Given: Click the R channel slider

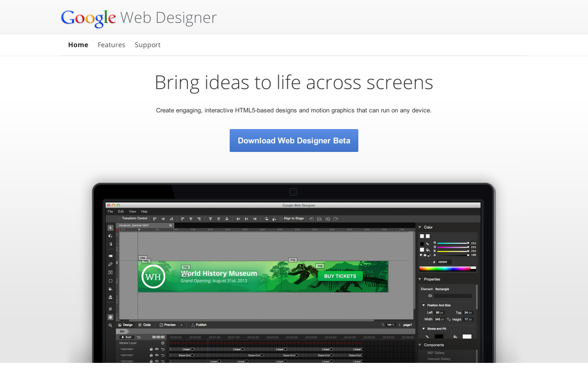Looking at the screenshot, I should [453, 243].
